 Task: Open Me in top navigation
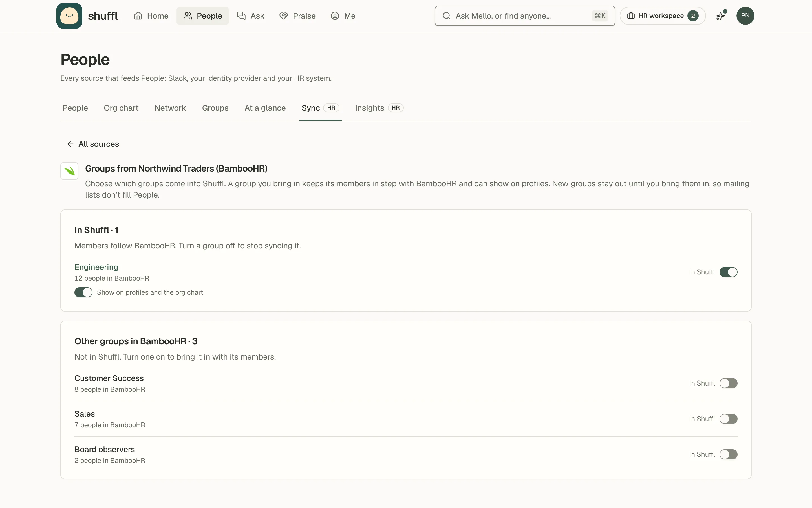click(343, 16)
